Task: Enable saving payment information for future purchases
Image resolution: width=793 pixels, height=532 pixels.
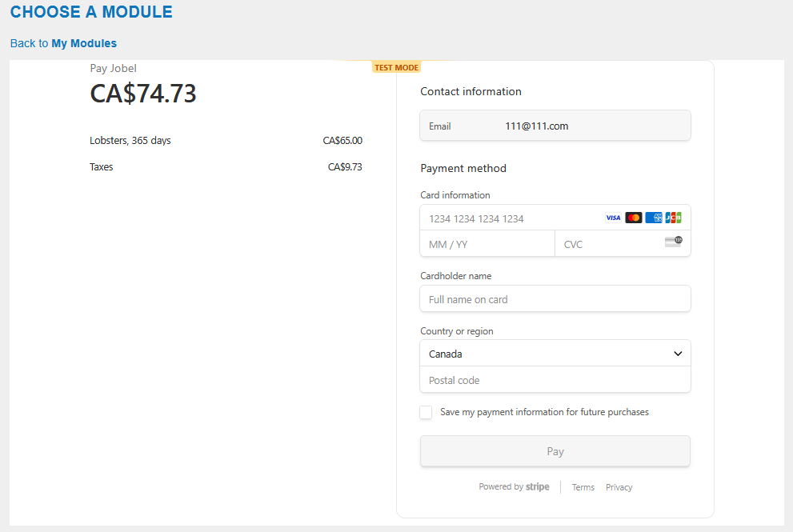Action: click(426, 412)
